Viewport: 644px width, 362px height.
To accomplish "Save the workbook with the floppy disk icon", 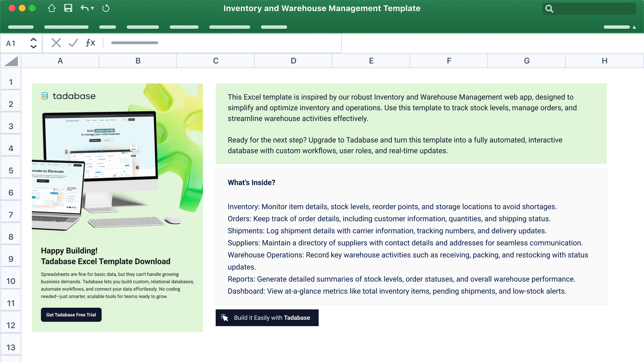I will pos(68,8).
